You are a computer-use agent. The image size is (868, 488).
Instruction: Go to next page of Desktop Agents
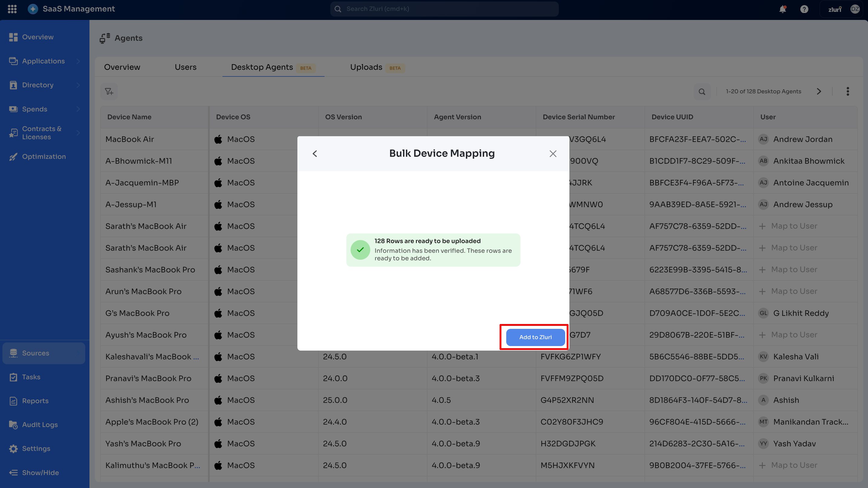pyautogui.click(x=819, y=91)
